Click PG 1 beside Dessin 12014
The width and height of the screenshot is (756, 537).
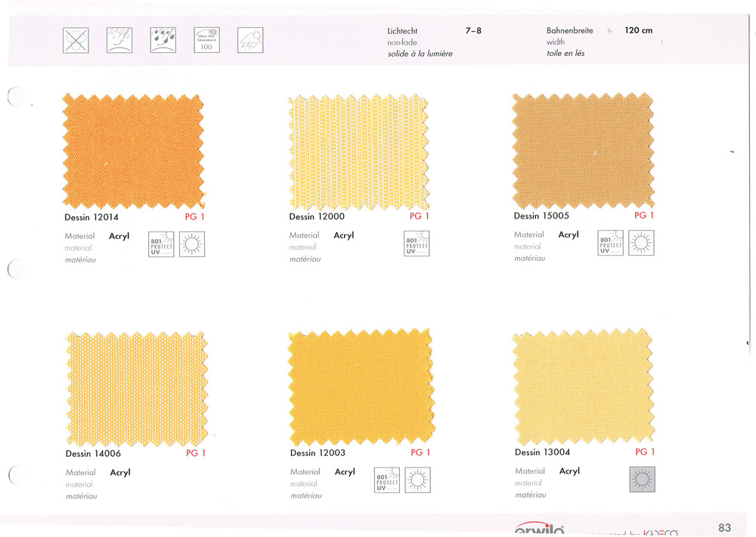(x=195, y=217)
